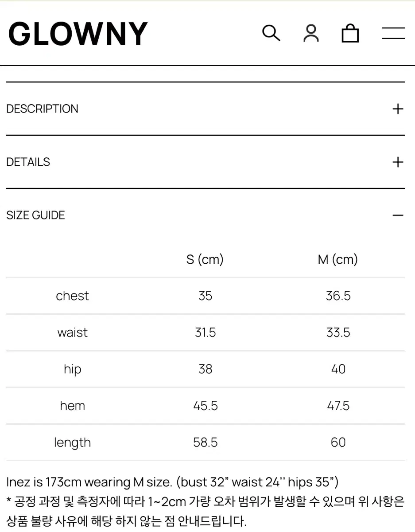Image resolution: width=415 pixels, height=532 pixels.
Task: Collapse SIZE GUIDE with minus icon
Action: (398, 215)
